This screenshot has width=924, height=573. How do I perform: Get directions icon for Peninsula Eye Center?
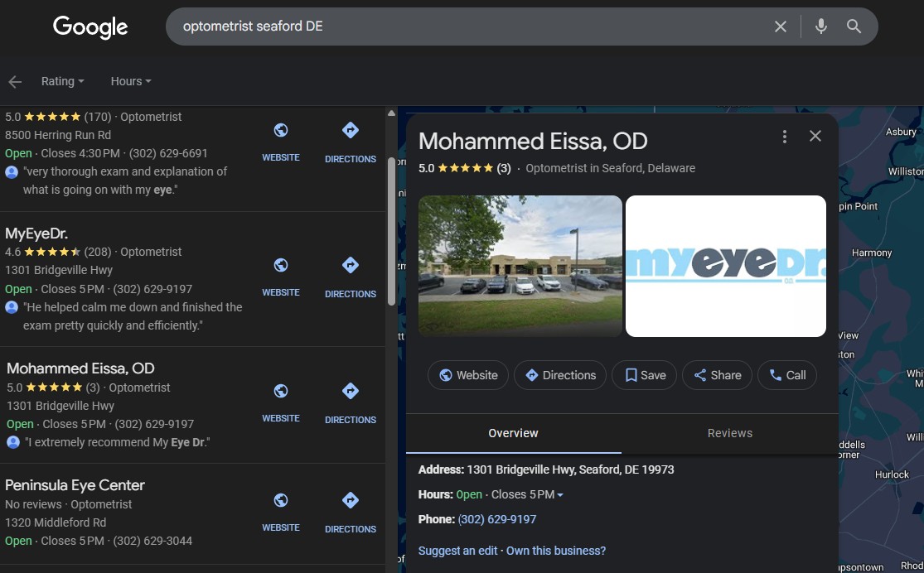(x=351, y=500)
